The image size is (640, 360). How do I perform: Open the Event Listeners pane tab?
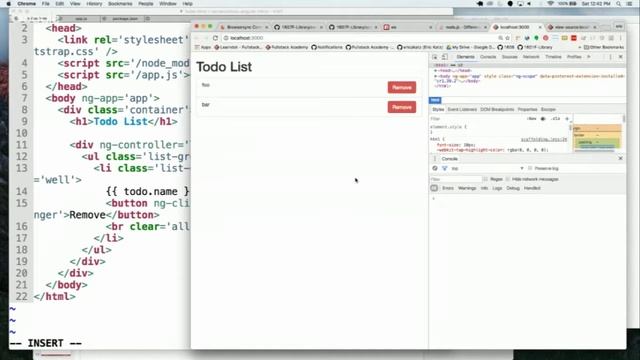coord(462,109)
